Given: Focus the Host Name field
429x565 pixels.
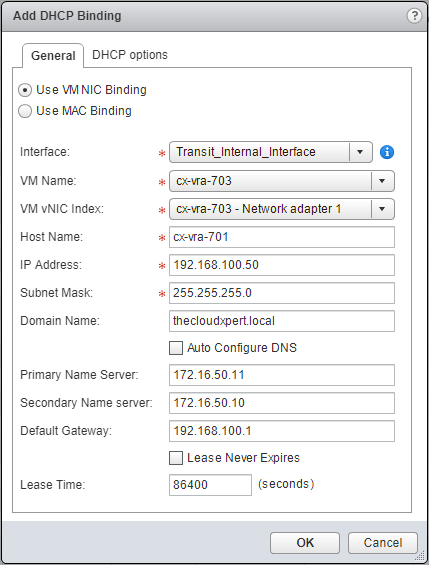Looking at the screenshot, I should click(x=282, y=237).
